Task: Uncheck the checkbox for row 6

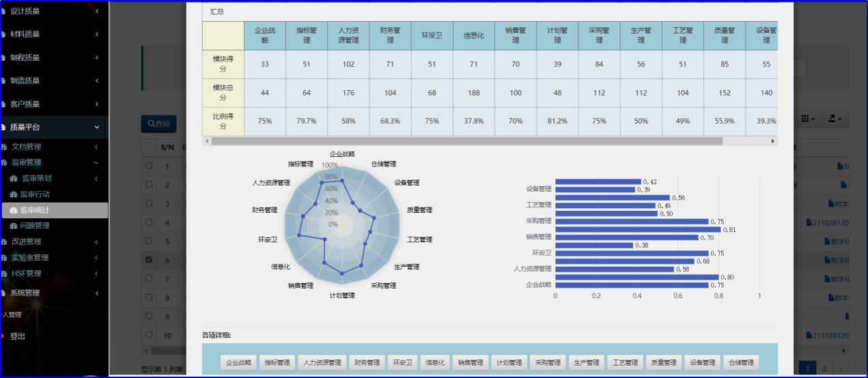Action: pos(149,259)
